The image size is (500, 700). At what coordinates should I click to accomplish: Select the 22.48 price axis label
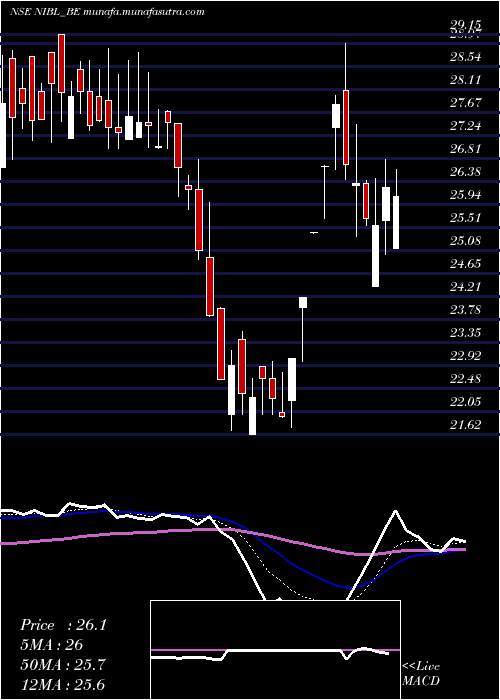tap(467, 379)
